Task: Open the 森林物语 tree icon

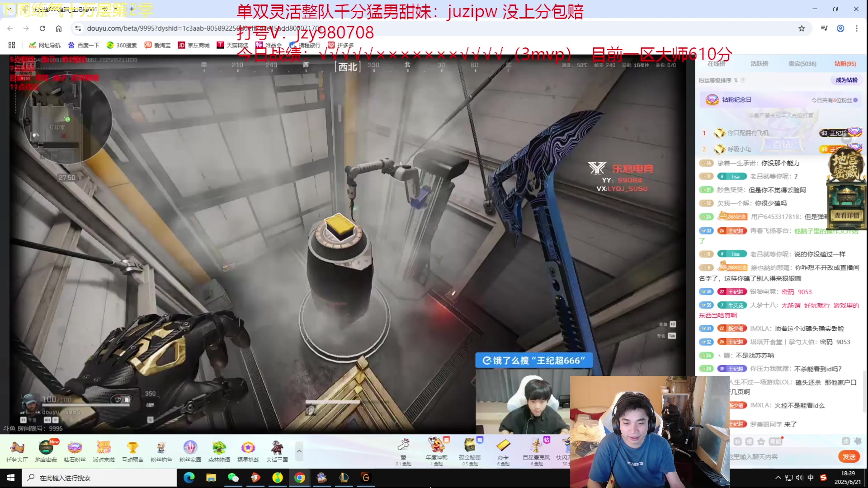Action: click(x=219, y=450)
